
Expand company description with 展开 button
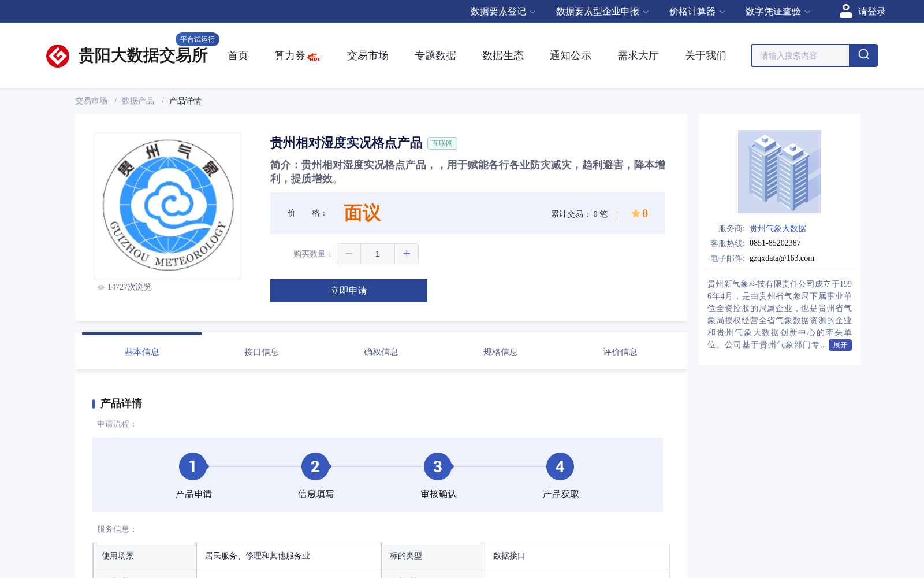pos(840,345)
